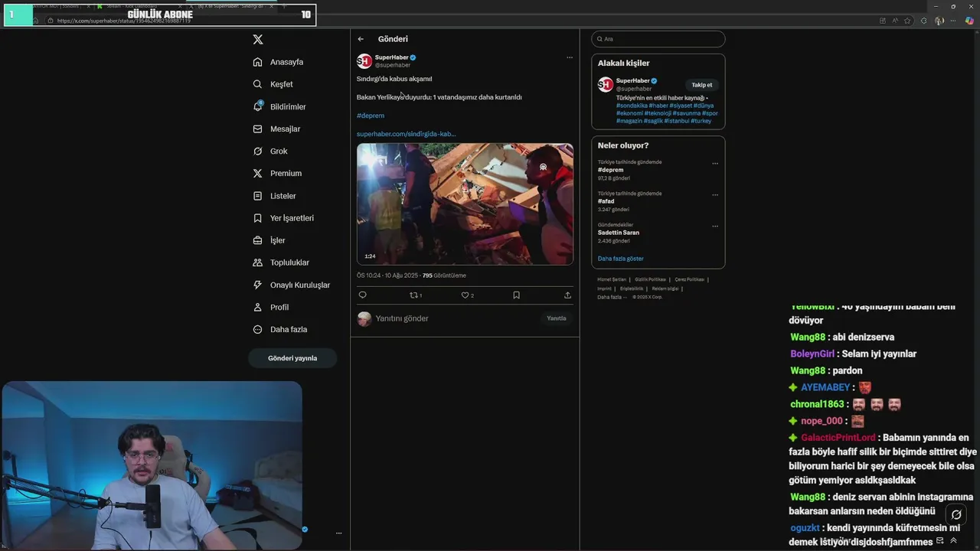Screen dimensions: 980x551
Task: Click Daha fazla göster in trends
Action: 621,259
